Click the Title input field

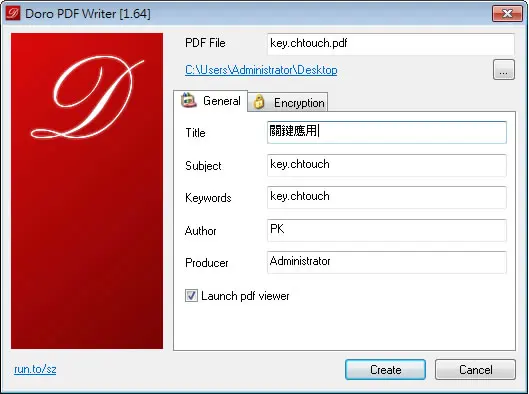click(387, 132)
